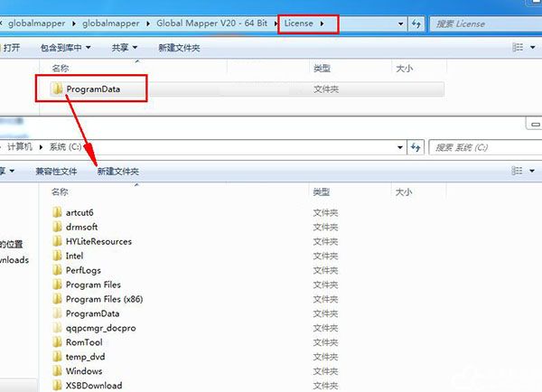Click the artcut6 folder icon
Viewport: 542px width, 392px height.
coord(57,212)
